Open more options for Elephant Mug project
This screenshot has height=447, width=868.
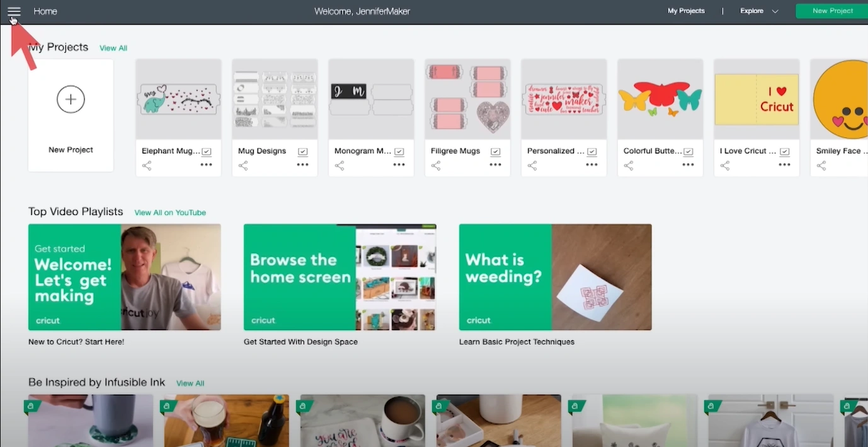206,165
